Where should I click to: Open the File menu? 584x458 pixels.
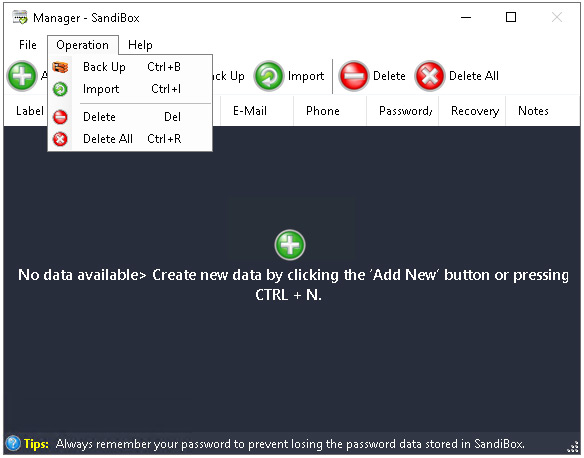28,45
